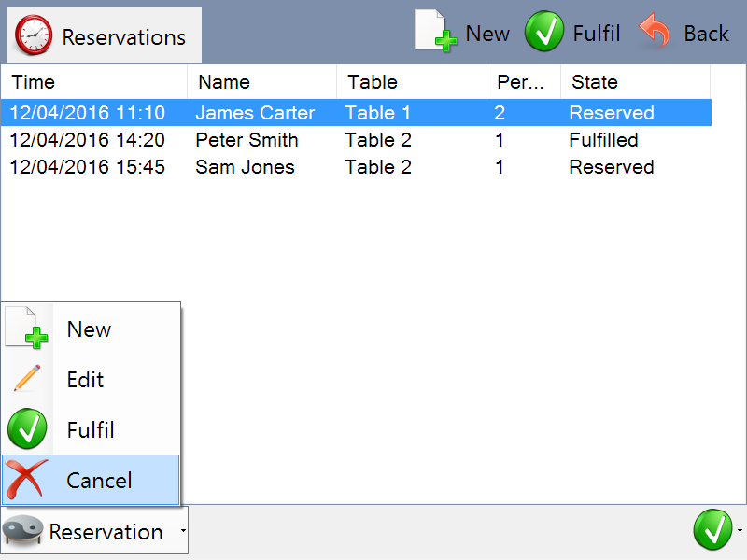Click the table icon on Reservation button
Screen dimensions: 747x560
point(24,531)
